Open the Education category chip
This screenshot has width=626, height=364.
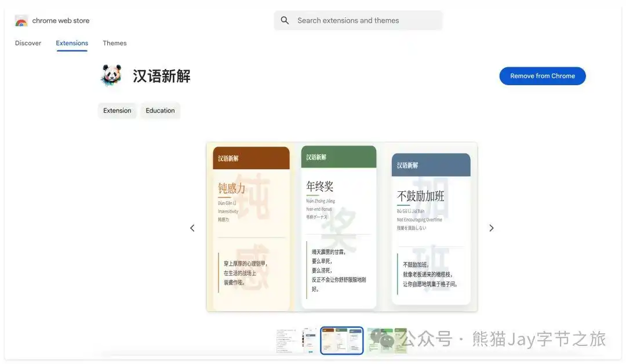[x=160, y=110]
